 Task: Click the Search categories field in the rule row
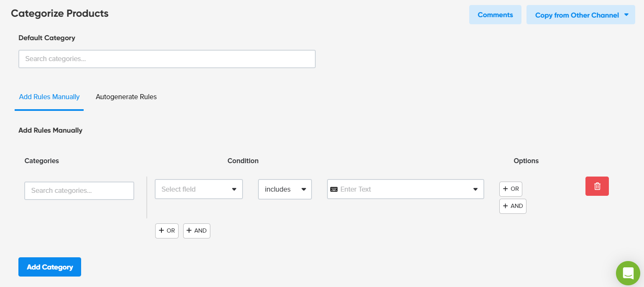pos(79,190)
